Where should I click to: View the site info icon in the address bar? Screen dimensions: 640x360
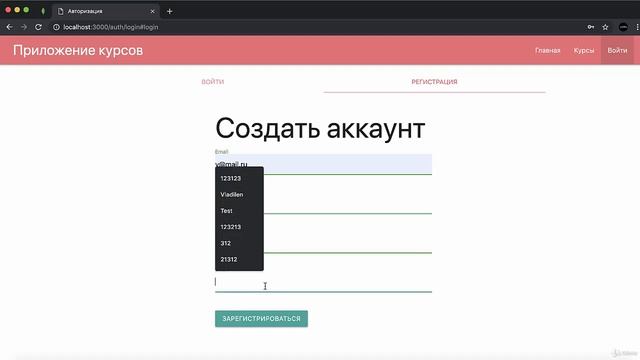(56, 27)
